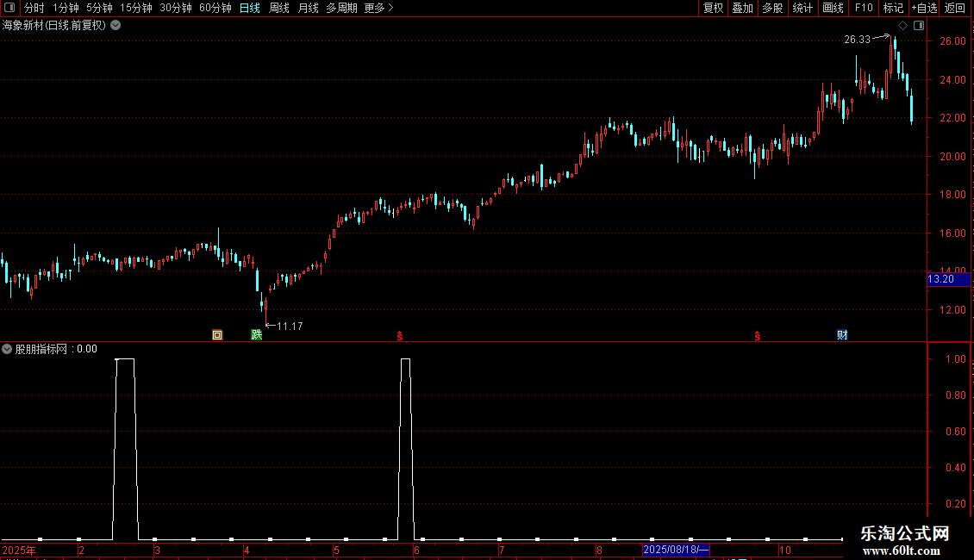The width and height of the screenshot is (974, 560).
Task: Toggle the right side panel icon
Action: 919,26
